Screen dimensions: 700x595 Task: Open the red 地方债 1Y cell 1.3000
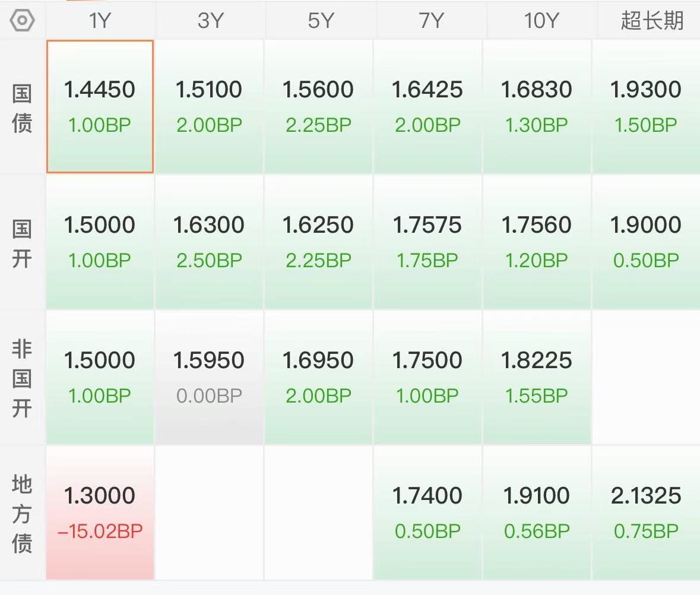tap(100, 513)
